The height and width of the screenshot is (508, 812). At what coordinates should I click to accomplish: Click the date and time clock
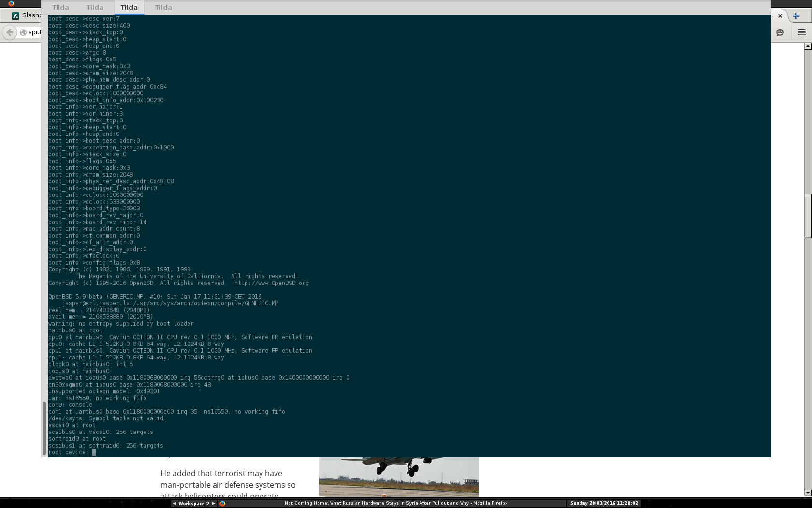click(x=604, y=503)
